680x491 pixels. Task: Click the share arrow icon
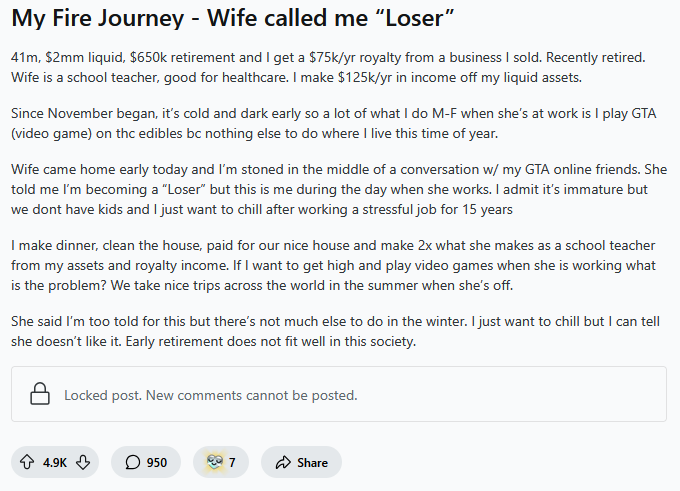point(283,462)
